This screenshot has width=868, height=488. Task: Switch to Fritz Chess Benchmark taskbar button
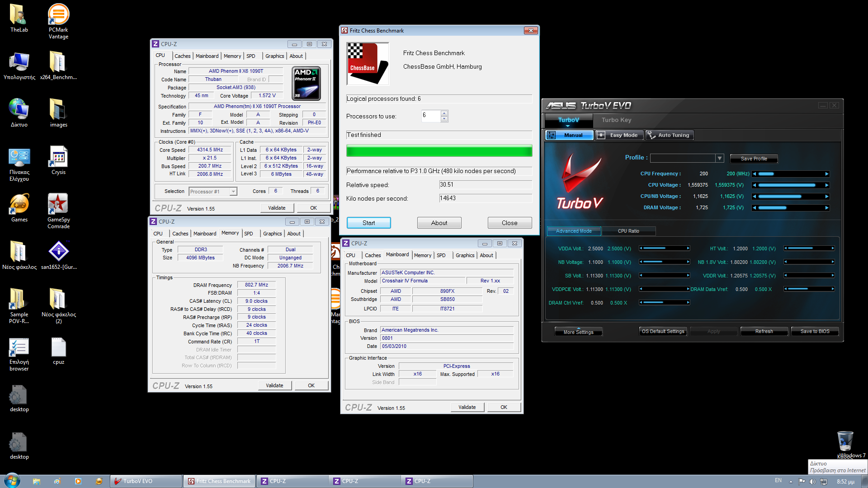point(219,481)
